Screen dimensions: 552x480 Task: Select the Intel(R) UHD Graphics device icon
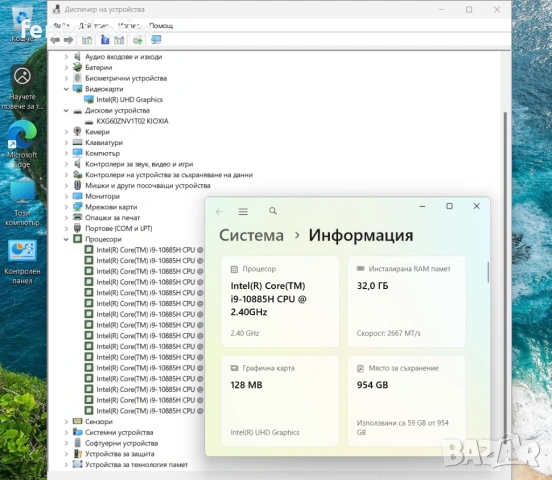pyautogui.click(x=89, y=100)
